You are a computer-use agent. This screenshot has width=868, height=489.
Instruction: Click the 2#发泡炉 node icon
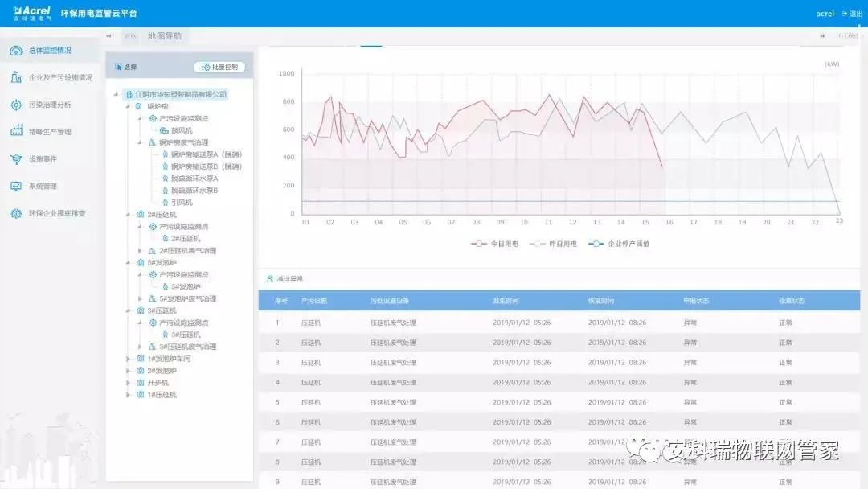click(141, 371)
